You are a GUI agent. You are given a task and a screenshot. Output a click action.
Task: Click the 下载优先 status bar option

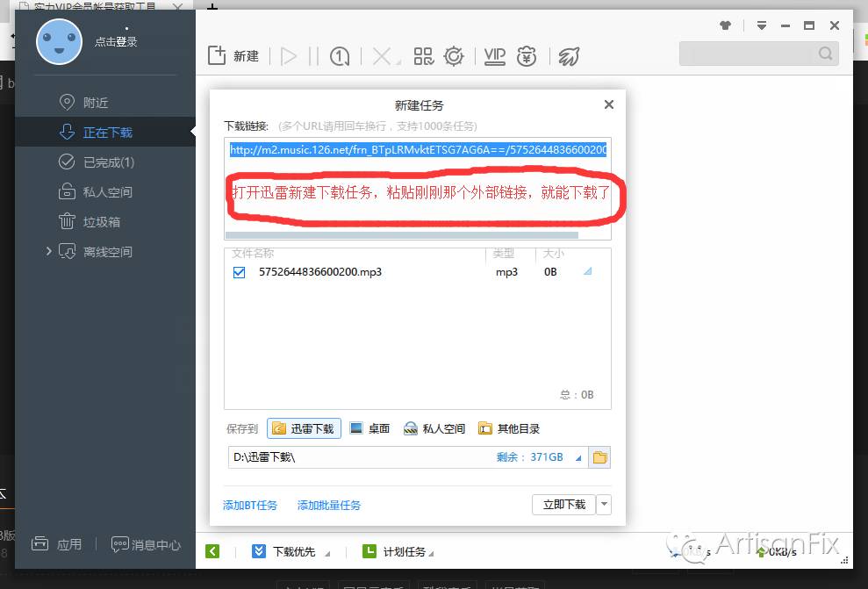click(291, 551)
